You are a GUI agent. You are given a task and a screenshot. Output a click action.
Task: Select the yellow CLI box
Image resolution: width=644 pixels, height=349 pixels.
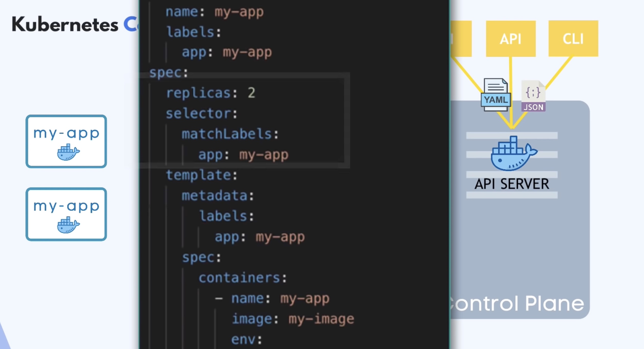[x=573, y=39]
